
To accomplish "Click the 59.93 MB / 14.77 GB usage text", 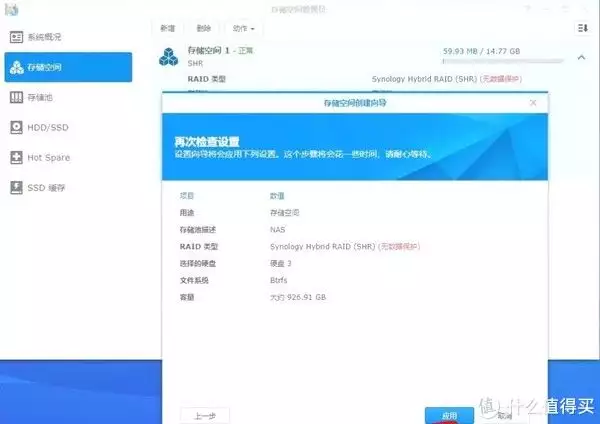I will 481,51.
